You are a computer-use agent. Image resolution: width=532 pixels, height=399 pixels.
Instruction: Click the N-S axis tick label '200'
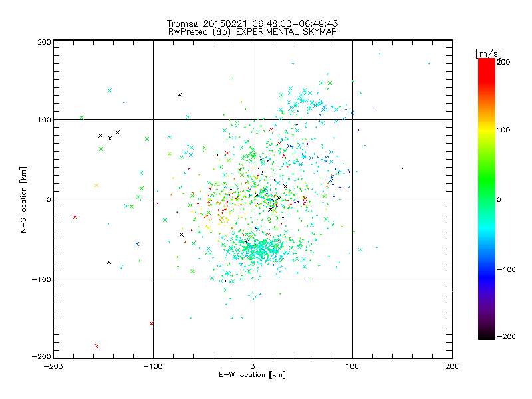point(44,42)
